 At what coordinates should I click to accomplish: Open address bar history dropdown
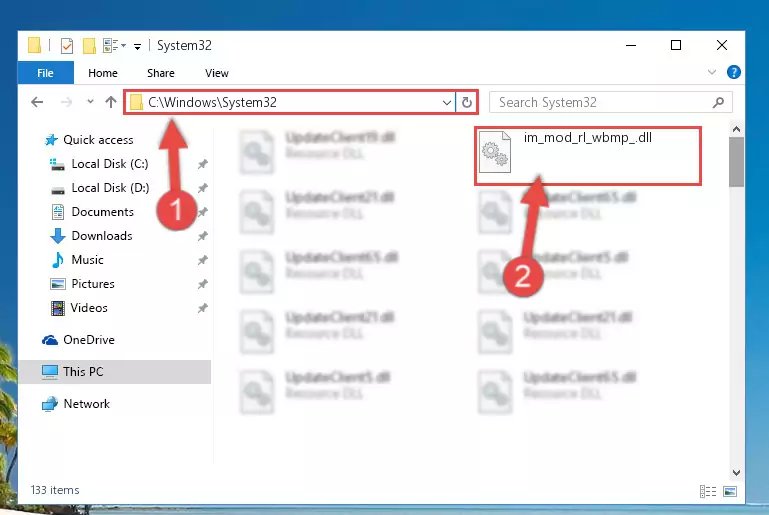446,103
